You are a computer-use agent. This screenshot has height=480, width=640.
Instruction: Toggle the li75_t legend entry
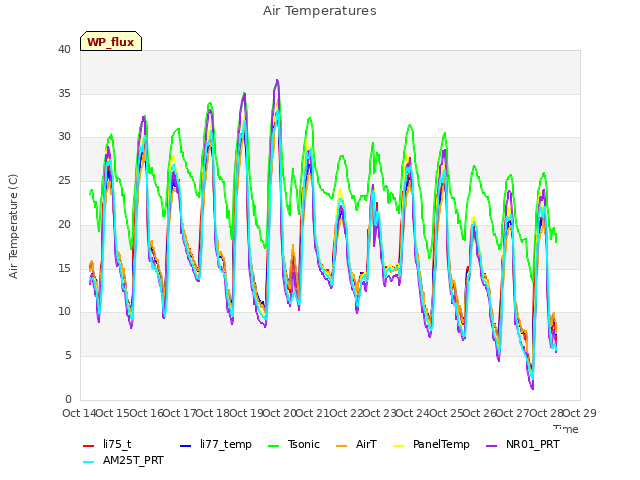point(107,444)
